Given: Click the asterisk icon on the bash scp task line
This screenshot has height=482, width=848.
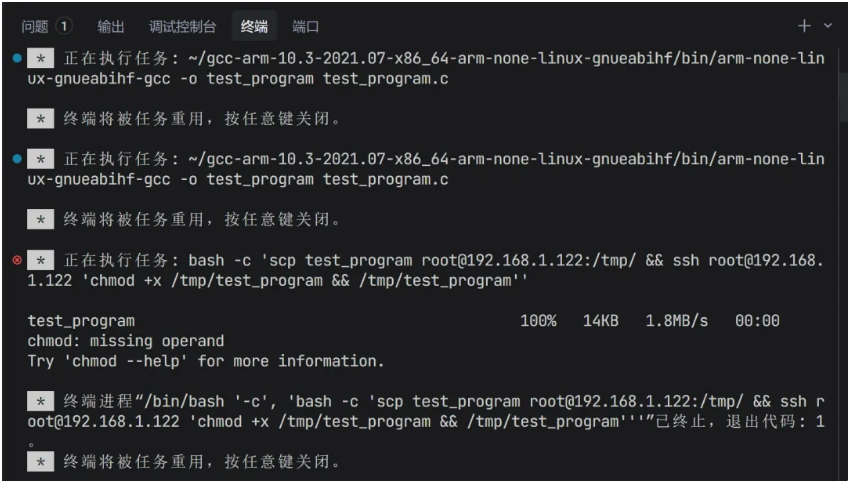Looking at the screenshot, I should (40, 261).
